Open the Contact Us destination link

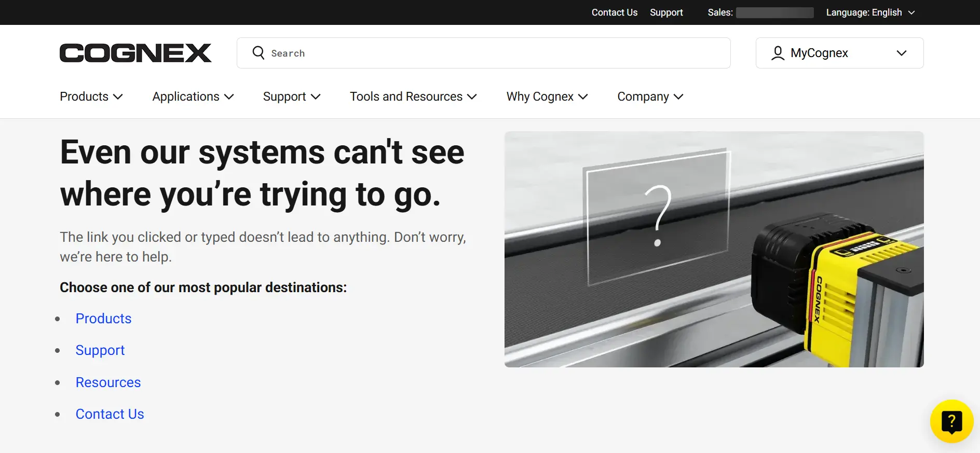pos(110,414)
